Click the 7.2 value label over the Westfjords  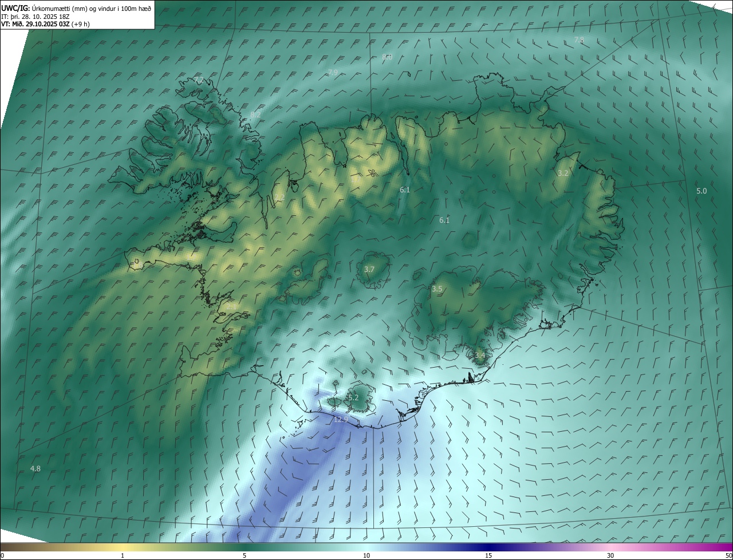tap(199, 79)
